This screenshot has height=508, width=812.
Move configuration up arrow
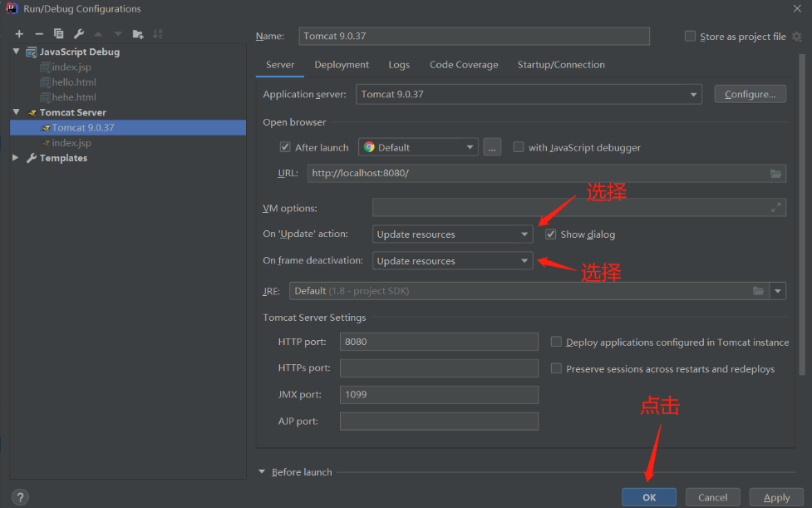[x=98, y=33]
